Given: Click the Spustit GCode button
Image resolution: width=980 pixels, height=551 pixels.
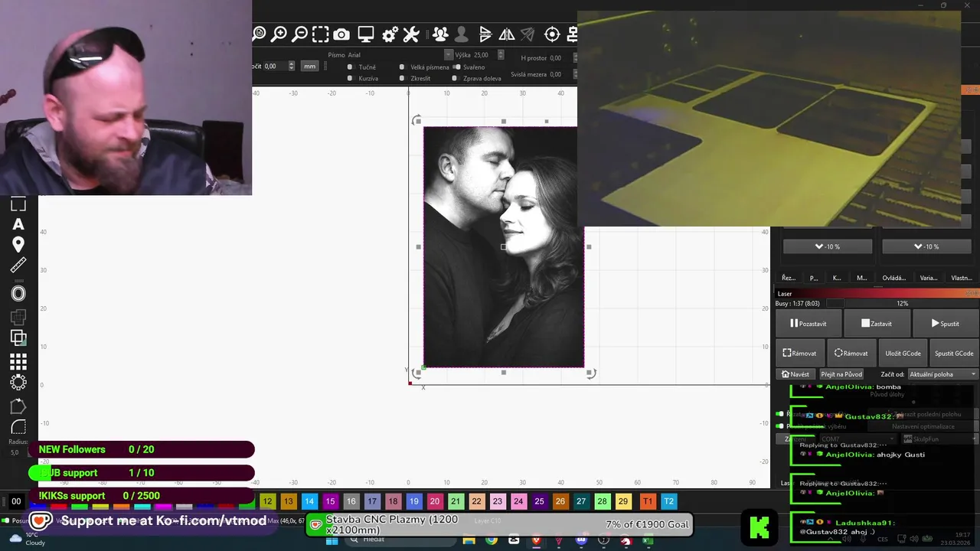Looking at the screenshot, I should (954, 353).
